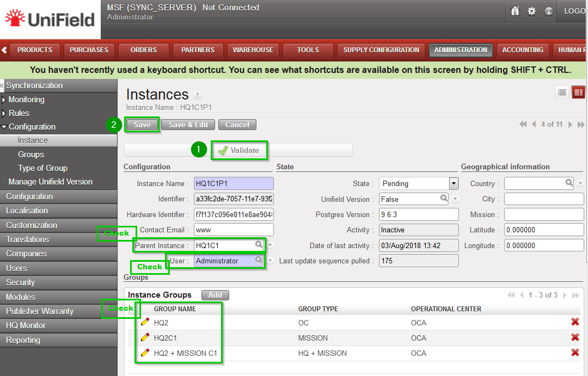This screenshot has height=376, width=588.
Task: Edit the HQ2 group row pencil icon
Action: point(145,322)
